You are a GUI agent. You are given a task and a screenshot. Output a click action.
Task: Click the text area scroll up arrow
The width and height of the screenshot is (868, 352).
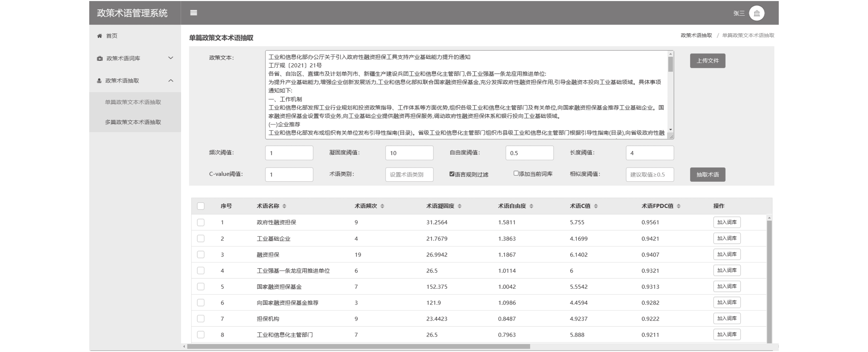coord(671,54)
